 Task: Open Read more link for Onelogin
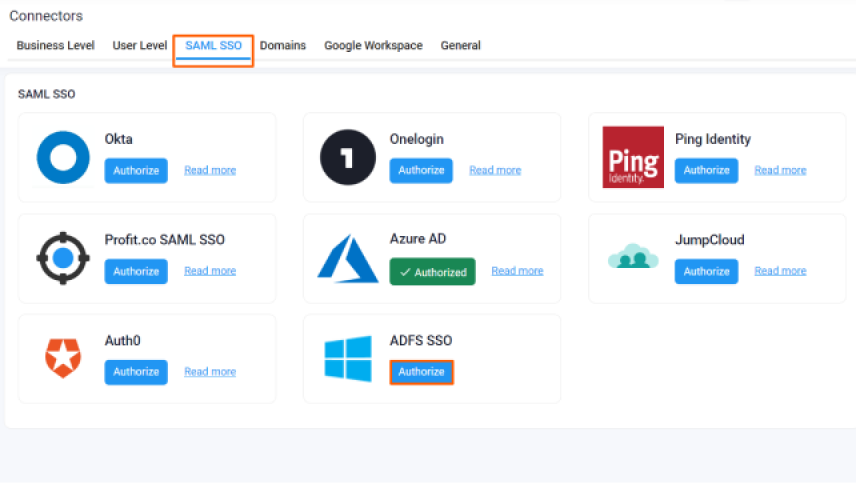[x=495, y=170]
